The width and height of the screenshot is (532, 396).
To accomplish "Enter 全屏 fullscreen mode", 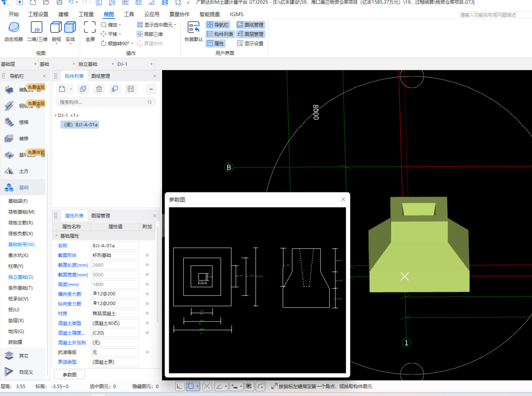I will click(90, 32).
